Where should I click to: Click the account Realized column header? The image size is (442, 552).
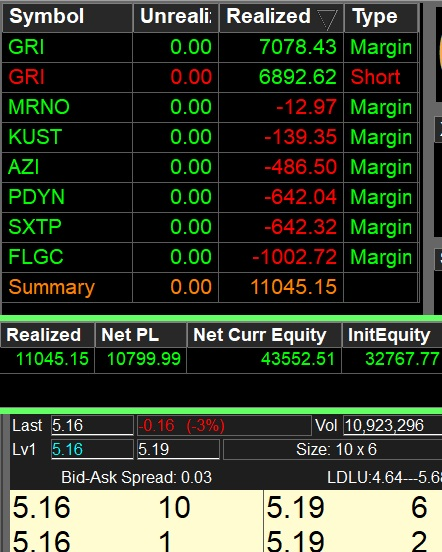[x=47, y=335]
